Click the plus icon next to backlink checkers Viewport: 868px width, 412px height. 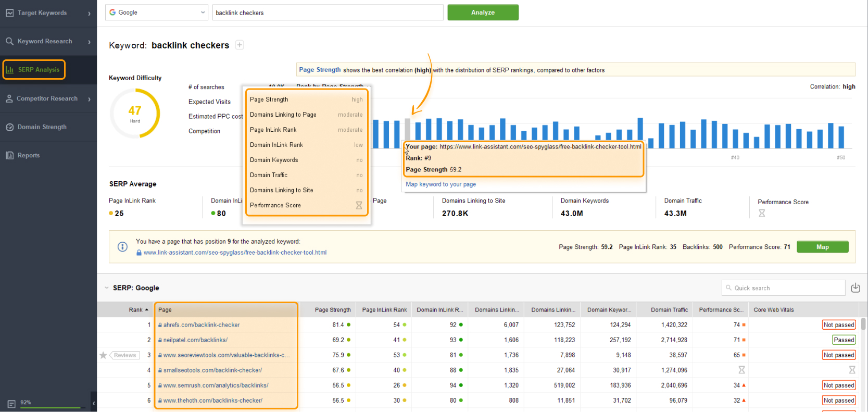click(x=240, y=45)
